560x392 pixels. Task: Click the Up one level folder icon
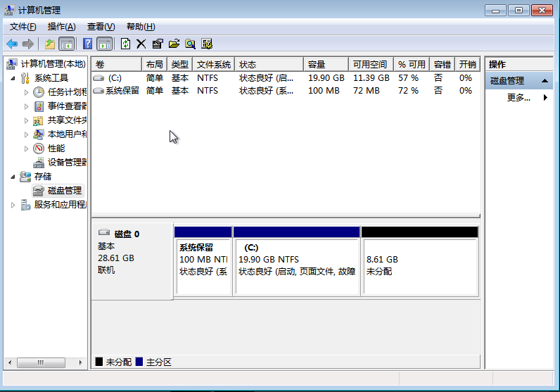click(x=50, y=44)
